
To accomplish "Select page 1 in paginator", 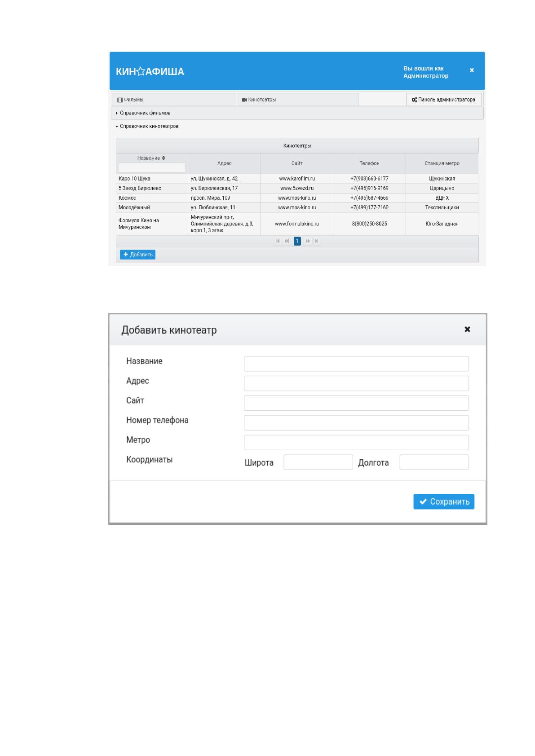I will point(297,241).
